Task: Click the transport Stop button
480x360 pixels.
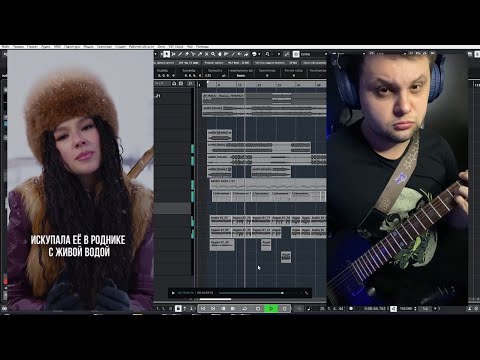Action: pos(258,309)
